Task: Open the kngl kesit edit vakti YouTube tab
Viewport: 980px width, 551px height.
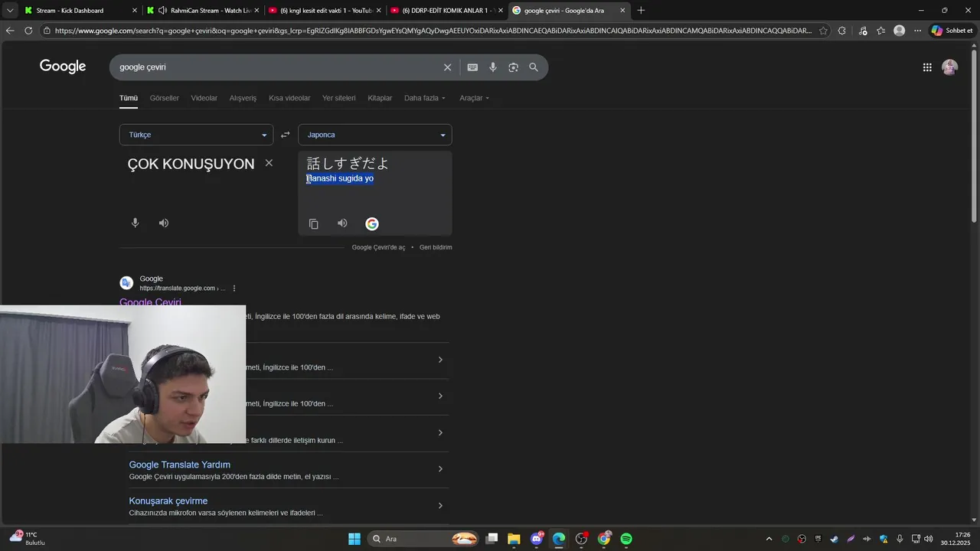Action: click(x=325, y=11)
